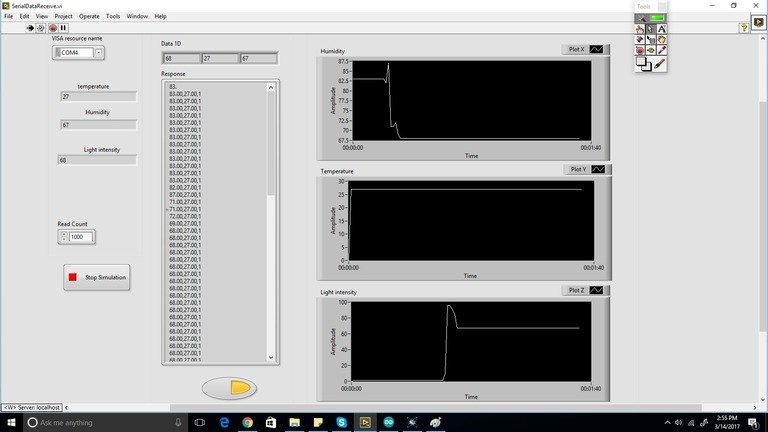
Task: Click the Light intensity indicator field
Action: click(x=97, y=160)
